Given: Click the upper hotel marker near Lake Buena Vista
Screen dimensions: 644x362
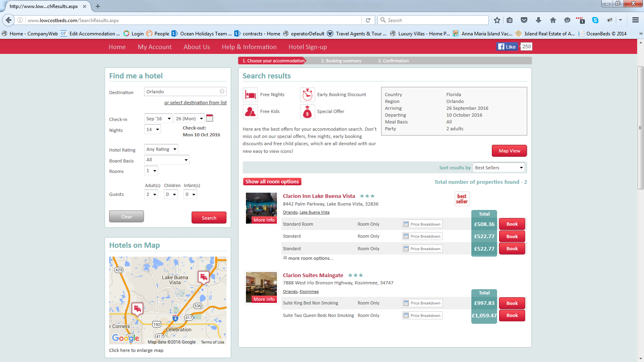Looking at the screenshot, I should (x=204, y=278).
